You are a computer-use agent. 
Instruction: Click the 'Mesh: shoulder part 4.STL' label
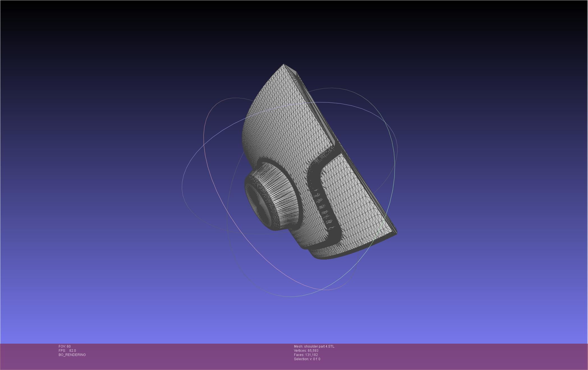click(314, 346)
